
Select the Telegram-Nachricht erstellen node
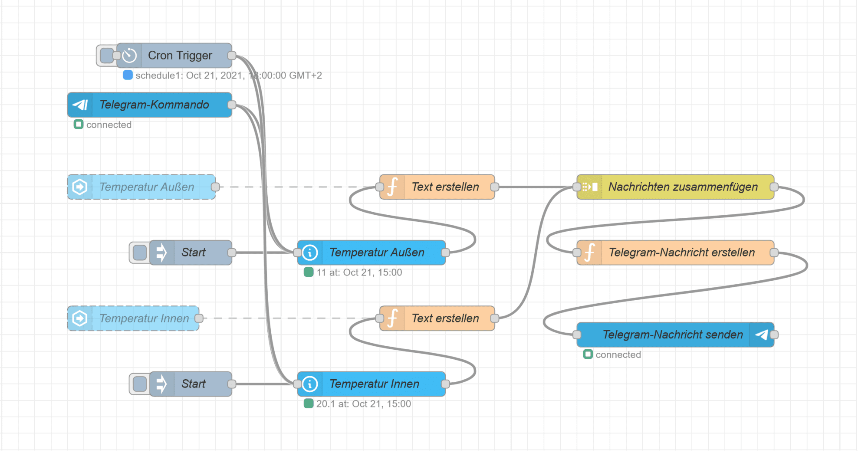tap(675, 253)
